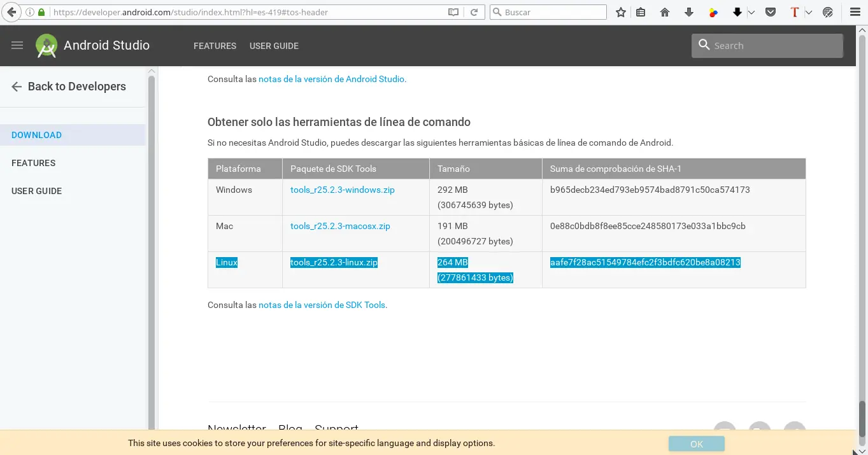
Task: Open the site navigation hamburger menu
Action: click(x=17, y=45)
